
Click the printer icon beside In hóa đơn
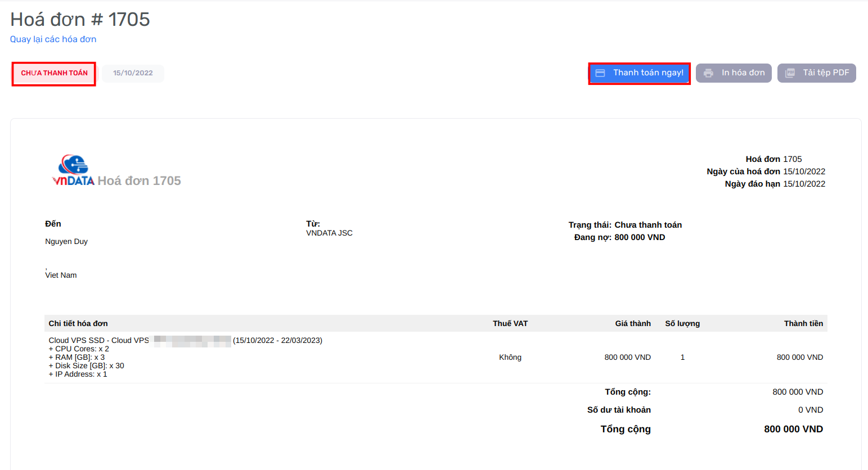pos(708,73)
